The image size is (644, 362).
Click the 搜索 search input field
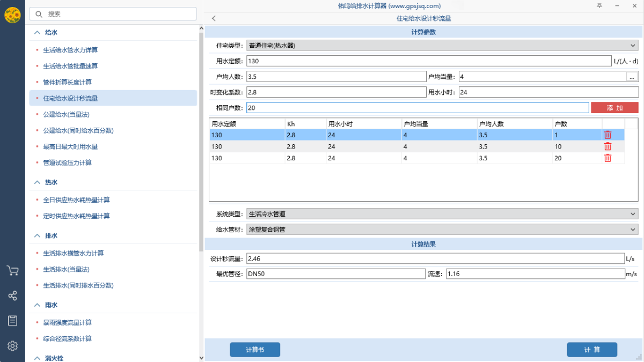(113, 14)
